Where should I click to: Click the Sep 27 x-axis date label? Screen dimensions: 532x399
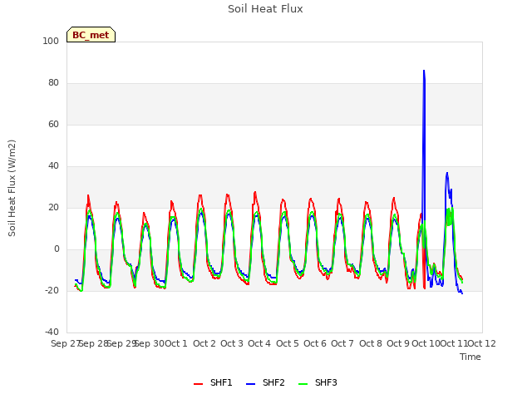coord(65,343)
